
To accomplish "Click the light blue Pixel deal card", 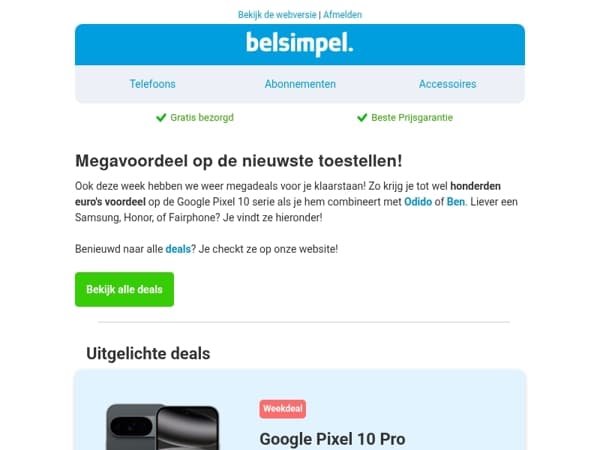I will [x=300, y=410].
